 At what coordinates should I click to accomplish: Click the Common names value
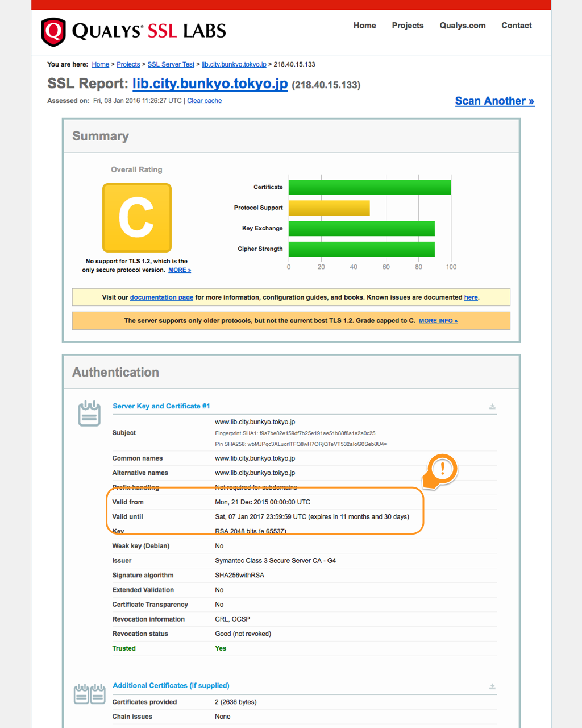tap(255, 458)
